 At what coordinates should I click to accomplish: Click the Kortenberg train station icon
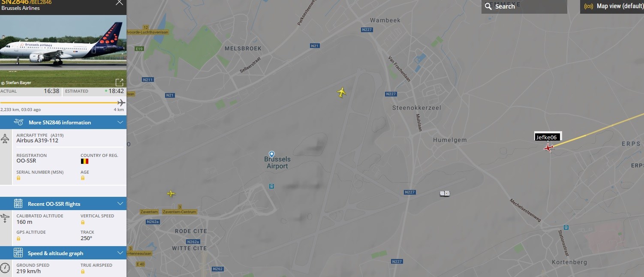click(x=566, y=227)
